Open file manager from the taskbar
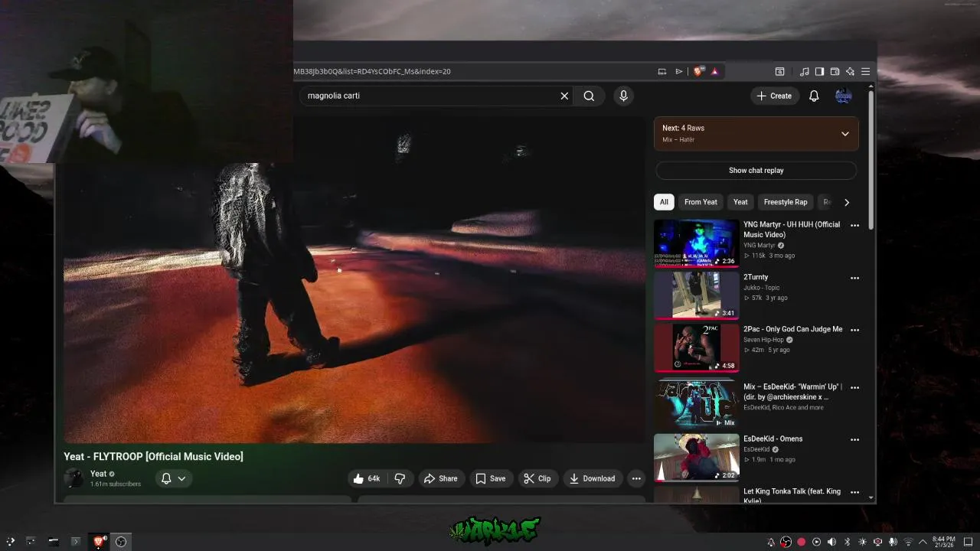 pos(54,541)
